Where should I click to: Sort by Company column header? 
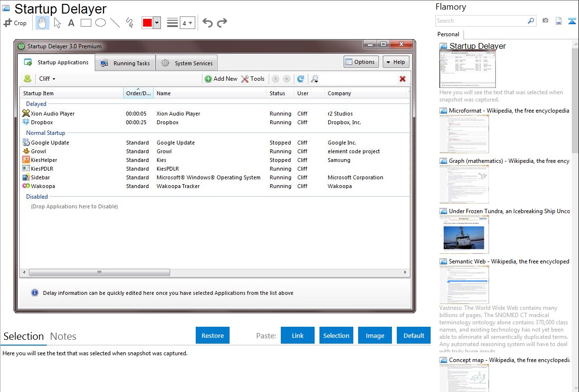point(365,93)
